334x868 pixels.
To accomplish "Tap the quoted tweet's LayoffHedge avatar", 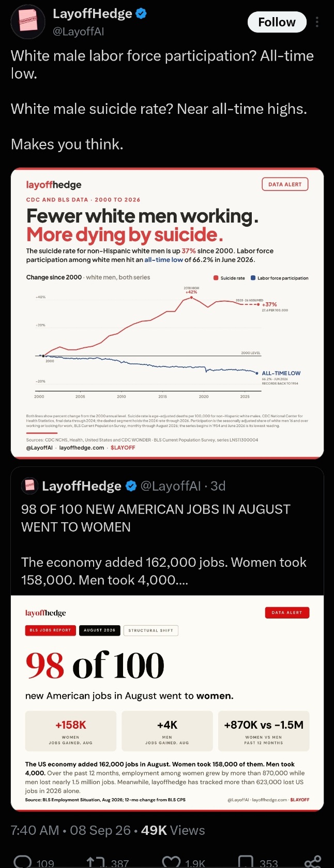I will point(29,486).
